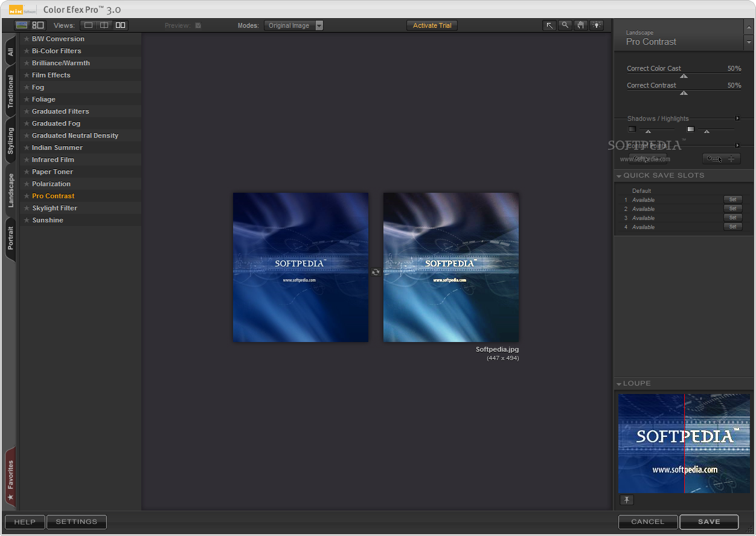Image resolution: width=756 pixels, height=536 pixels.
Task: Click the filtered Softpedia preview image on right
Action: [451, 267]
